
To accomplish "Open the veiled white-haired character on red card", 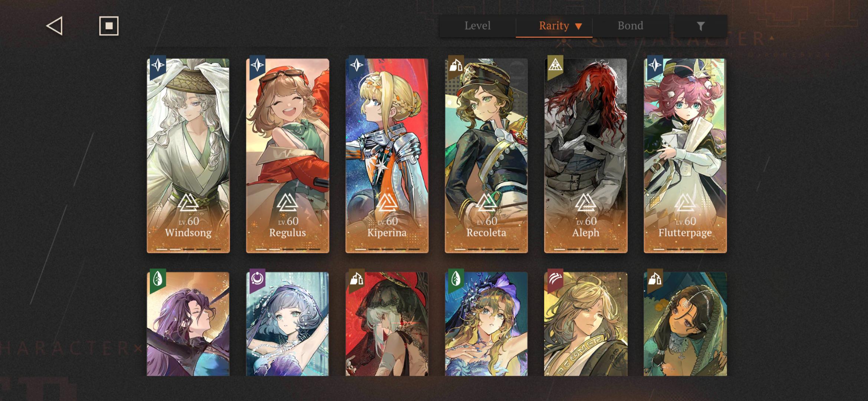I will pyautogui.click(x=387, y=324).
